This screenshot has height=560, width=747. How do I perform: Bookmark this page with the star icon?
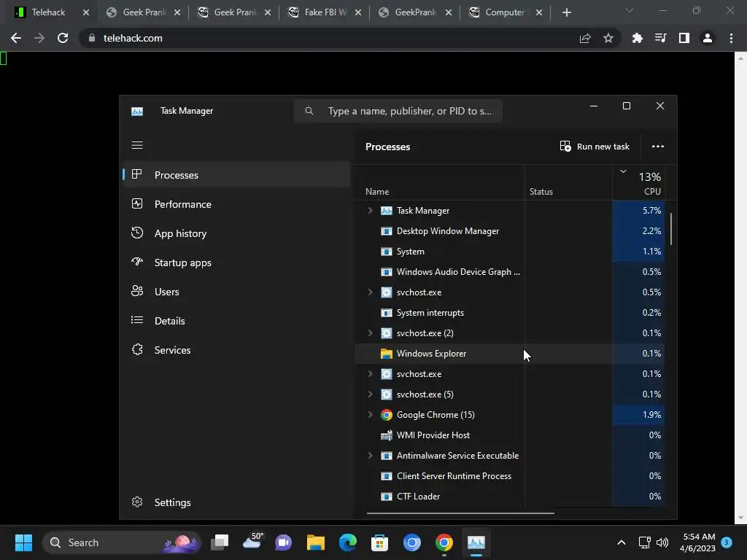(x=608, y=38)
